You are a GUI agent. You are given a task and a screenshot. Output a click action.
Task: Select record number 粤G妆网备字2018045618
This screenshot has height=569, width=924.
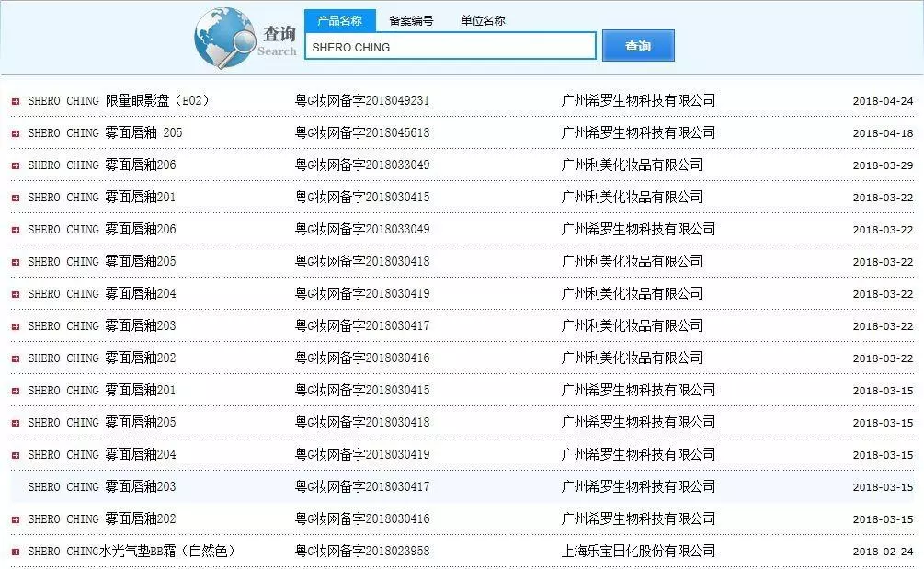tap(362, 133)
